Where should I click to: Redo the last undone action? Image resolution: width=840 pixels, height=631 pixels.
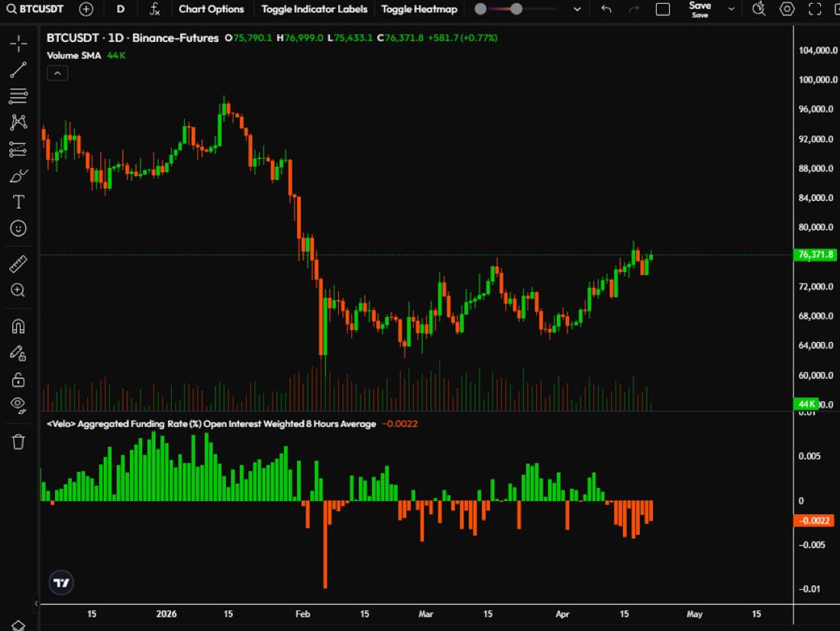(x=634, y=9)
